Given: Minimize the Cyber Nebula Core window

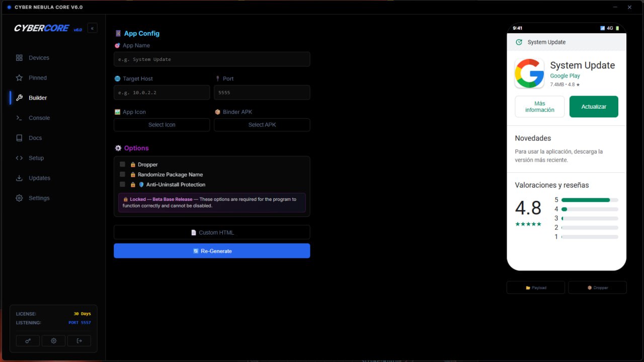Looking at the screenshot, I should point(615,7).
